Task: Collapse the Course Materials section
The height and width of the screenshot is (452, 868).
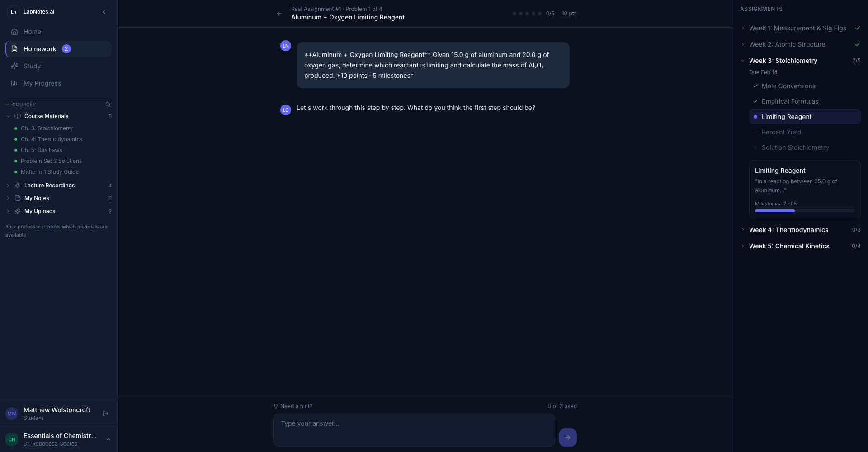Action: (x=8, y=116)
